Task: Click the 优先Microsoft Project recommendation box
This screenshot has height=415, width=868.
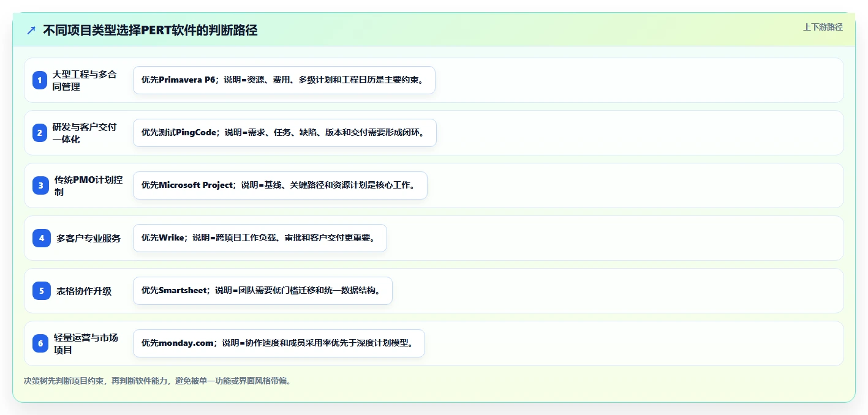Action: tap(280, 185)
